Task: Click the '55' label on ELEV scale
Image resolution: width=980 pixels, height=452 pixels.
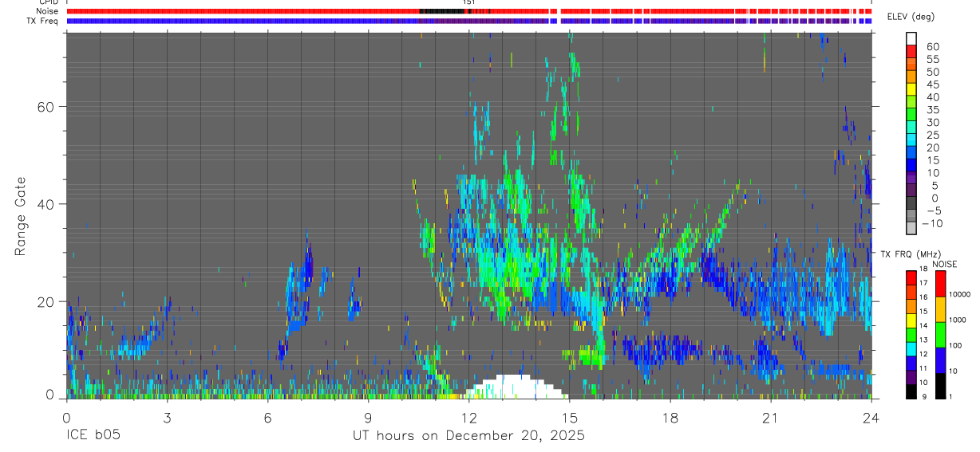Action: pos(931,59)
